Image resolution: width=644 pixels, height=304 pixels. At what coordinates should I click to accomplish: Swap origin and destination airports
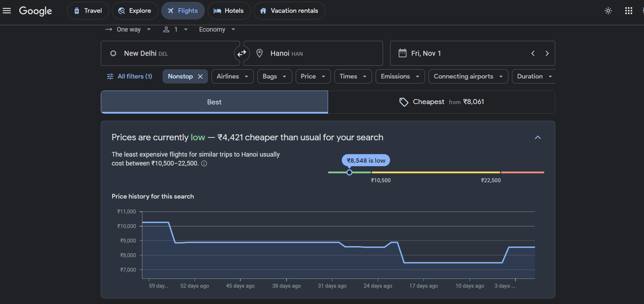click(241, 53)
